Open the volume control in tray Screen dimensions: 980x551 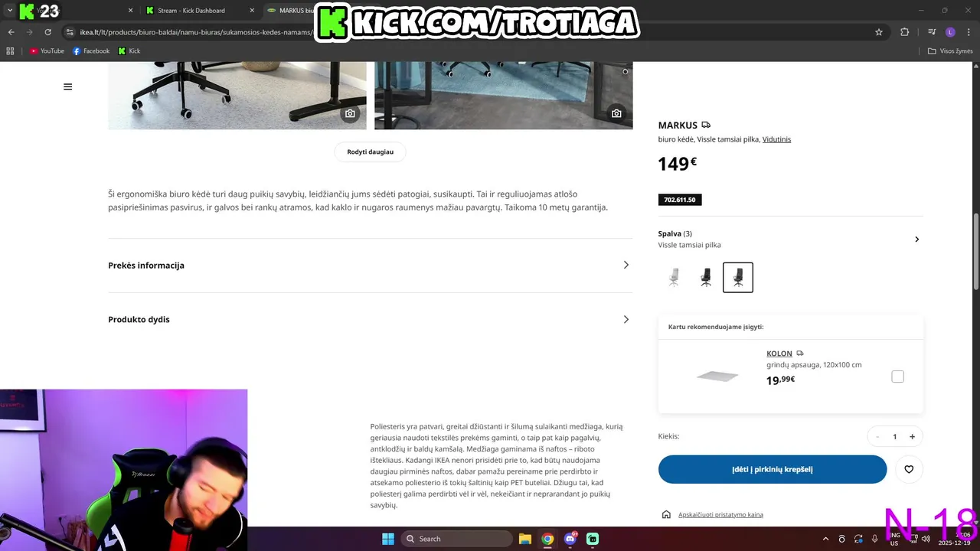(x=926, y=539)
